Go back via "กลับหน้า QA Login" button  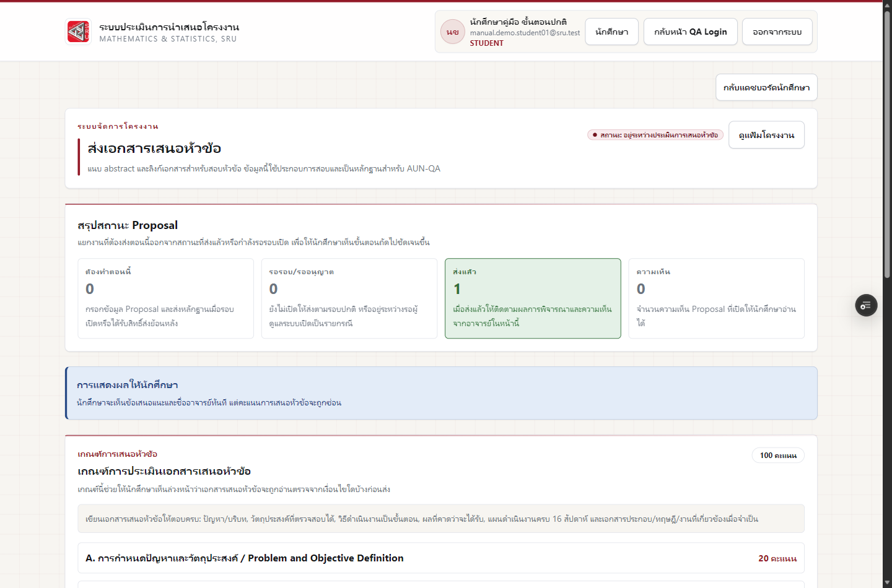[x=691, y=32]
